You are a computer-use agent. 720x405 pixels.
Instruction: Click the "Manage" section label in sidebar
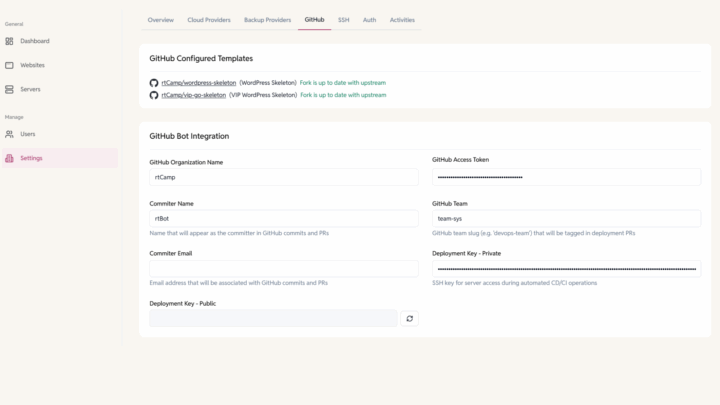[14, 117]
